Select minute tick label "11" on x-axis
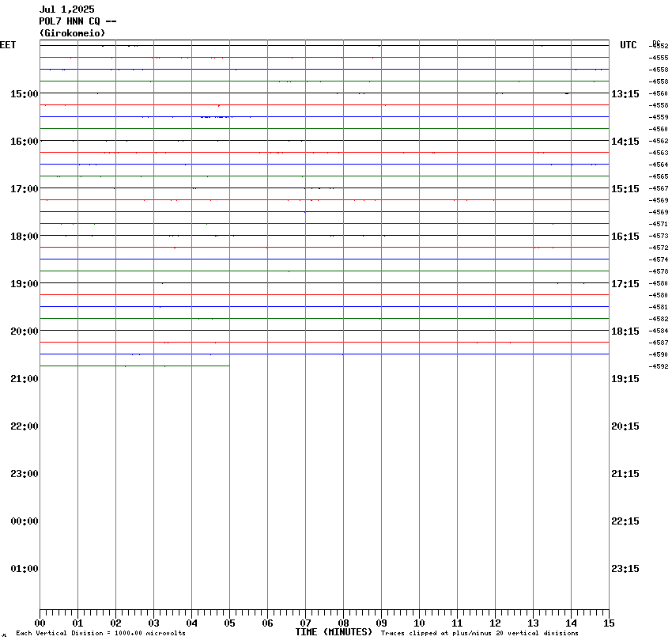 (457, 623)
